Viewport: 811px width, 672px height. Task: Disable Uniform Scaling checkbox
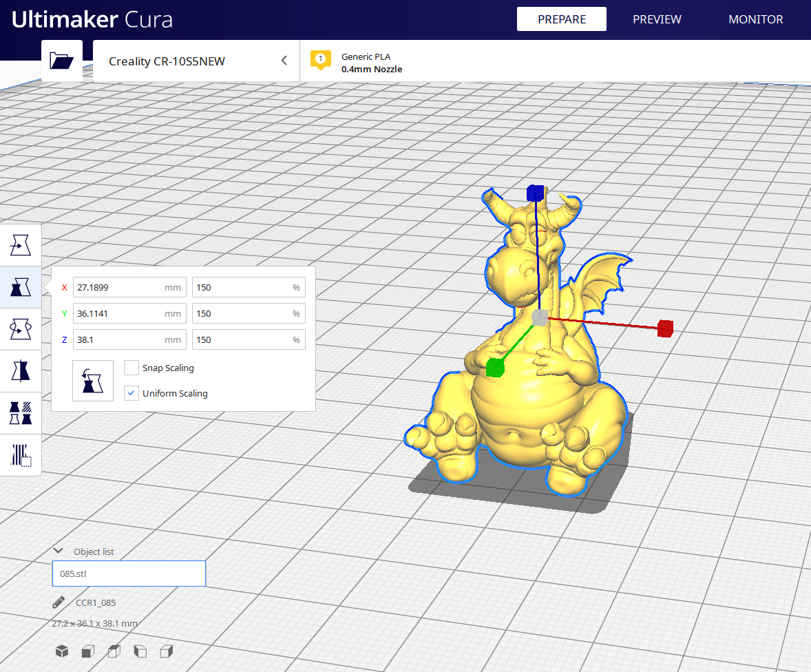point(131,393)
